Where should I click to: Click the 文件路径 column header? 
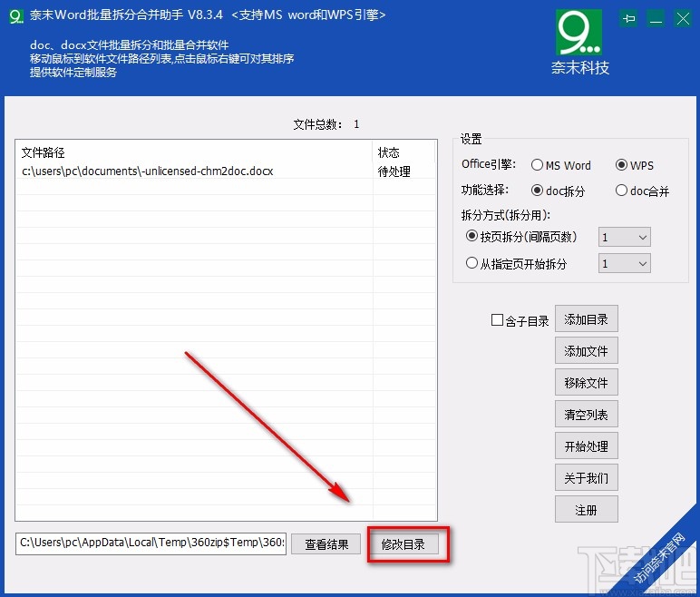coord(194,152)
